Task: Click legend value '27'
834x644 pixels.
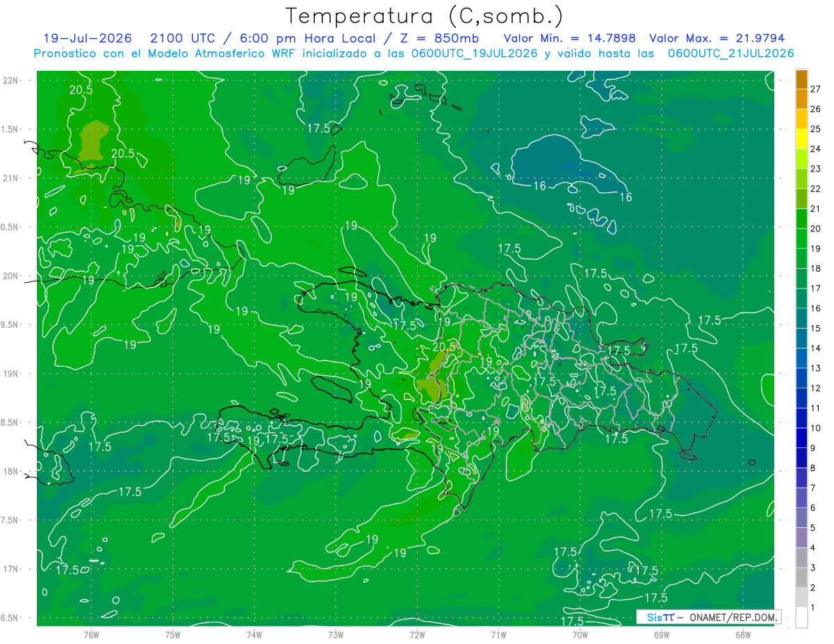Action: point(816,89)
